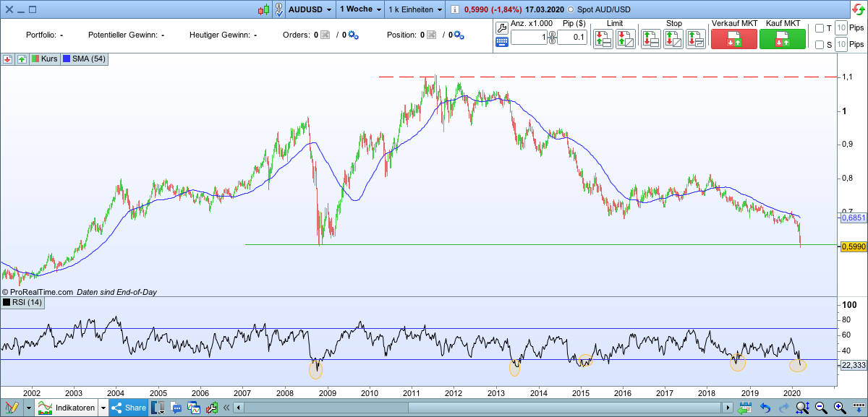Select the free zoom magnifier icon
Viewport: 868px width, 417px height.
tap(801, 407)
